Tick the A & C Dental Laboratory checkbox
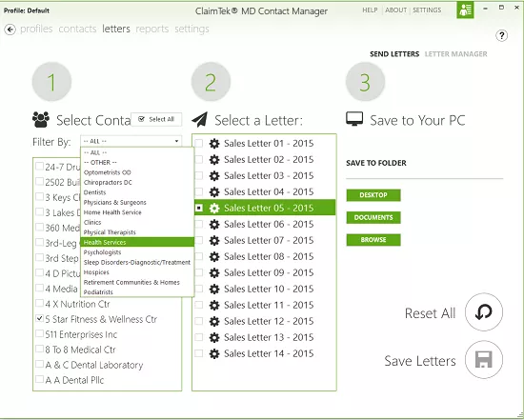The width and height of the screenshot is (524, 420). click(x=39, y=364)
